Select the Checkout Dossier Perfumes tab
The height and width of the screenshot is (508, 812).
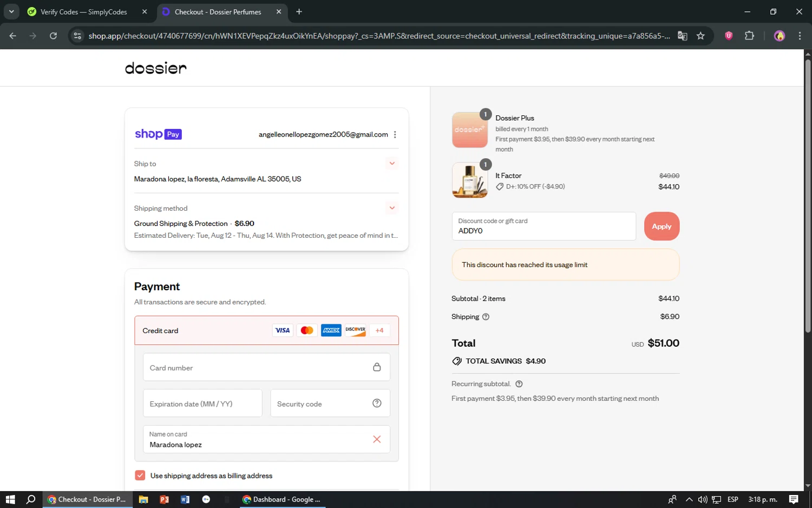point(218,12)
